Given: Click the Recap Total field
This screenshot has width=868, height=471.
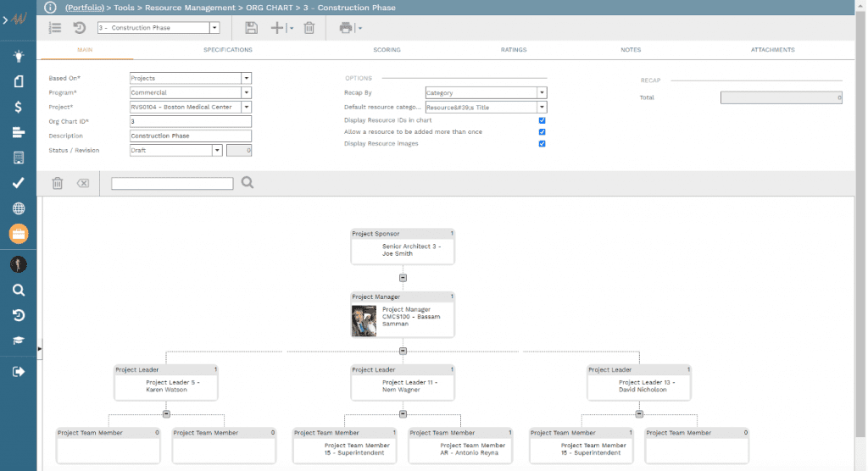Looking at the screenshot, I should [x=781, y=97].
